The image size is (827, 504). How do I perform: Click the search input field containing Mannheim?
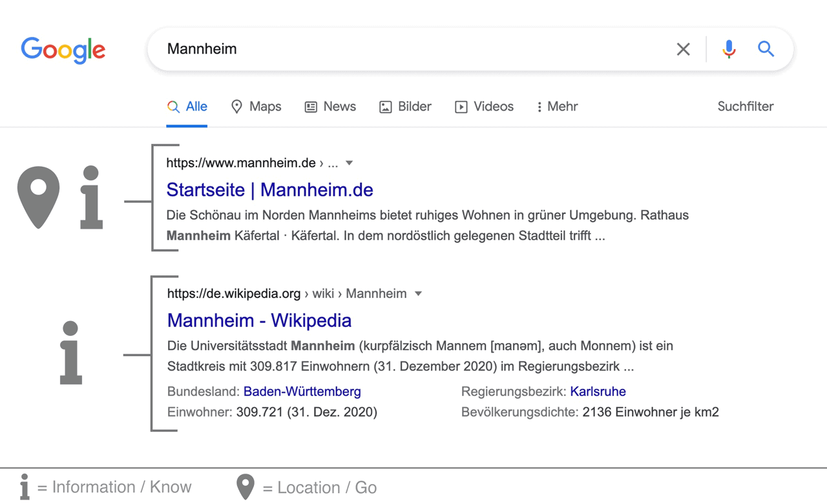tap(413, 49)
